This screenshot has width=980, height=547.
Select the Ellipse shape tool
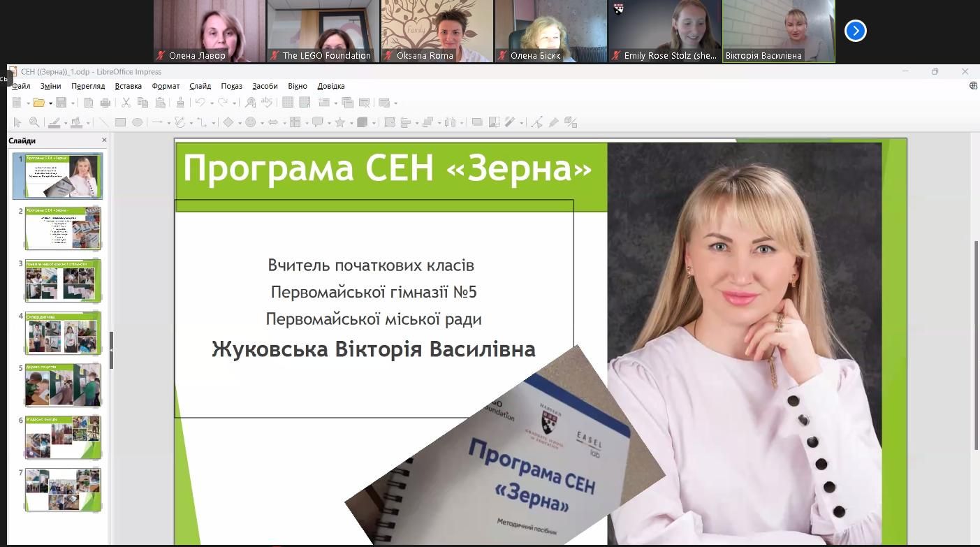point(138,122)
